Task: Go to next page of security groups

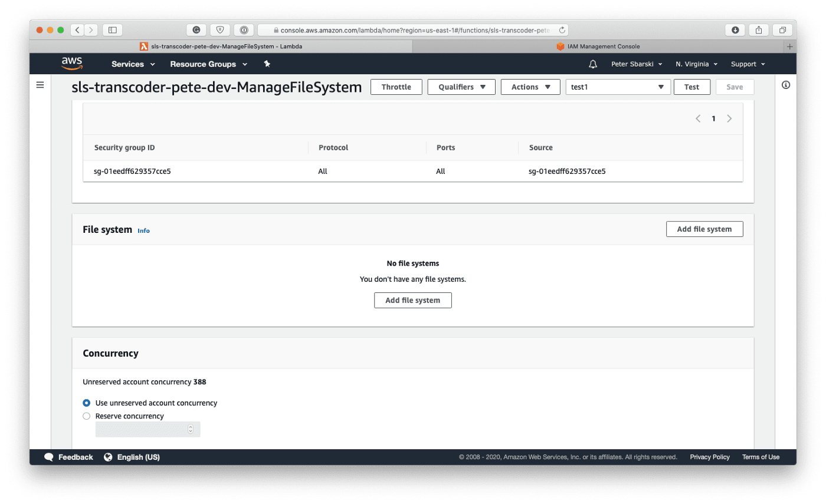Action: (729, 118)
